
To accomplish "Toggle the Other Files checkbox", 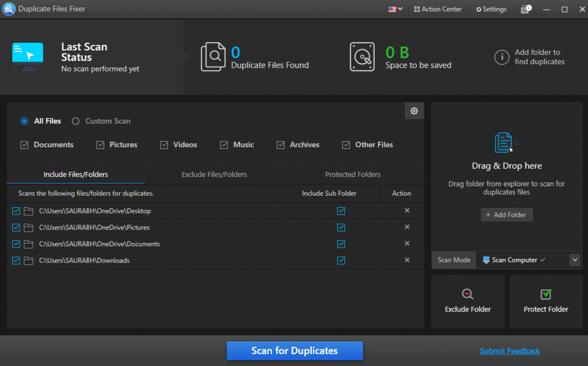I will pyautogui.click(x=346, y=145).
